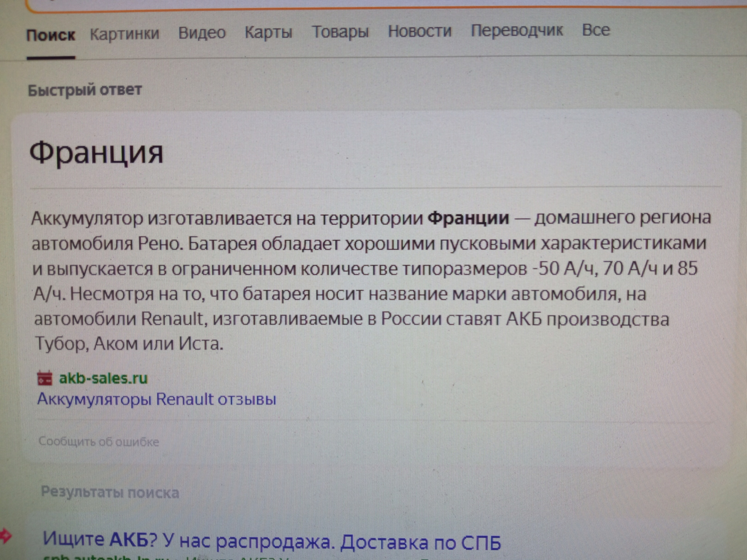Click the red ad marker icon at the left edge

(5, 535)
